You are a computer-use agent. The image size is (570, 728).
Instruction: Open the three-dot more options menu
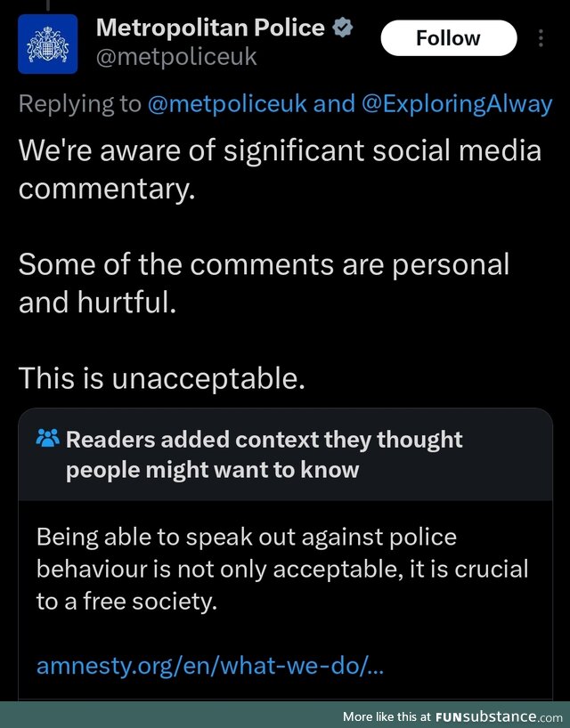541,38
